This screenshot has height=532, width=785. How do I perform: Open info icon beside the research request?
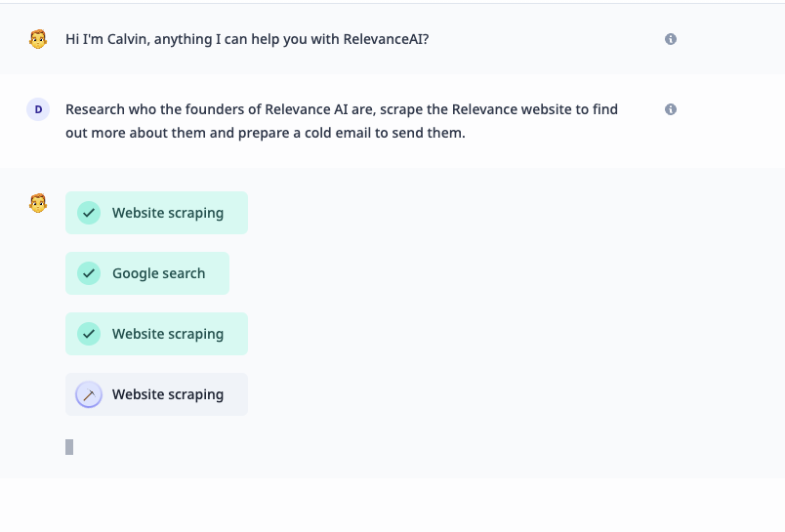tap(671, 109)
